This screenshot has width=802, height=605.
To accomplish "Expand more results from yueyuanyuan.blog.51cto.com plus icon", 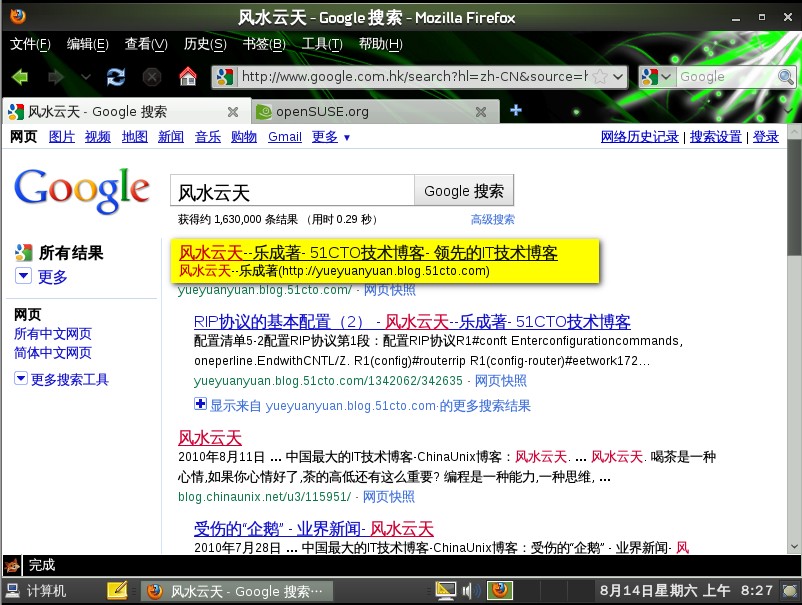I will pos(200,404).
